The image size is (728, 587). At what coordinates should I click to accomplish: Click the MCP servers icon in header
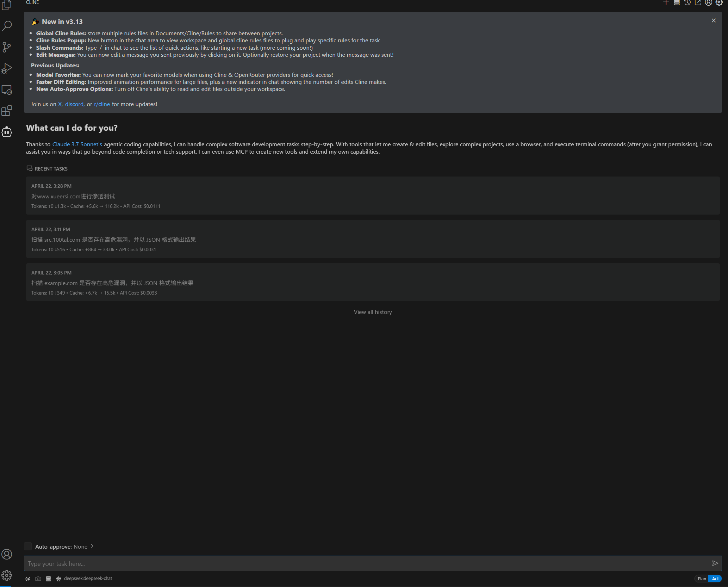pos(677,3)
